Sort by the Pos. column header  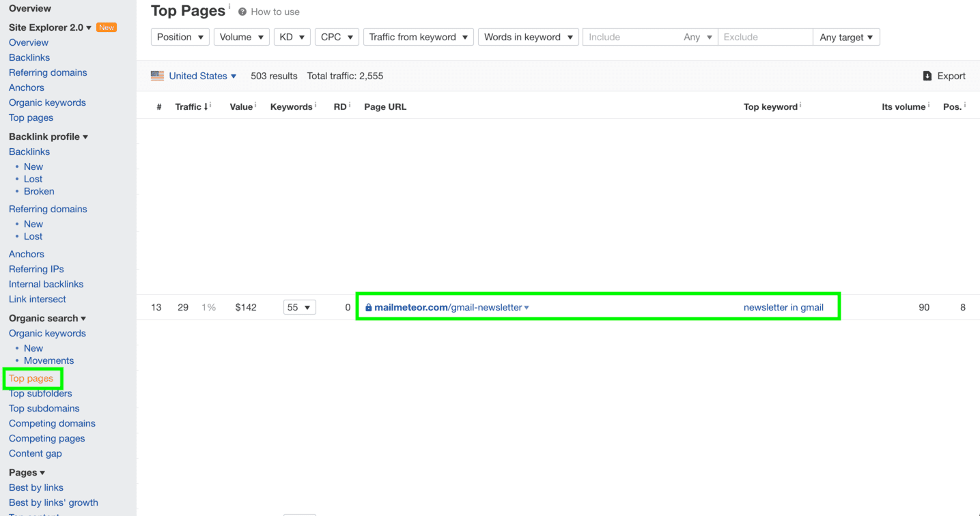pyautogui.click(x=952, y=106)
